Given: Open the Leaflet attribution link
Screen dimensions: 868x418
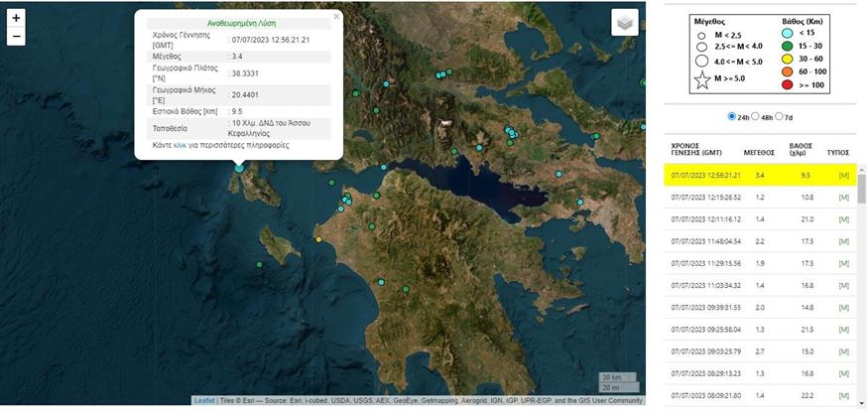Looking at the screenshot, I should (203, 401).
